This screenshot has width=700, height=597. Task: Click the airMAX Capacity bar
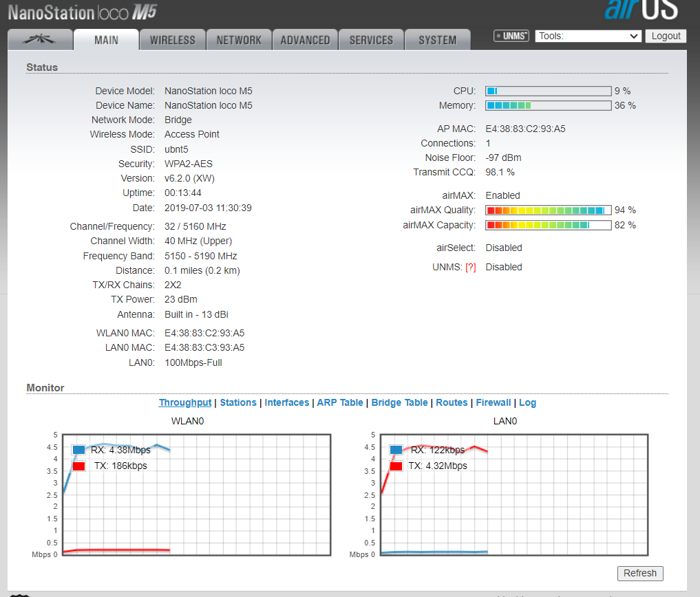[548, 225]
